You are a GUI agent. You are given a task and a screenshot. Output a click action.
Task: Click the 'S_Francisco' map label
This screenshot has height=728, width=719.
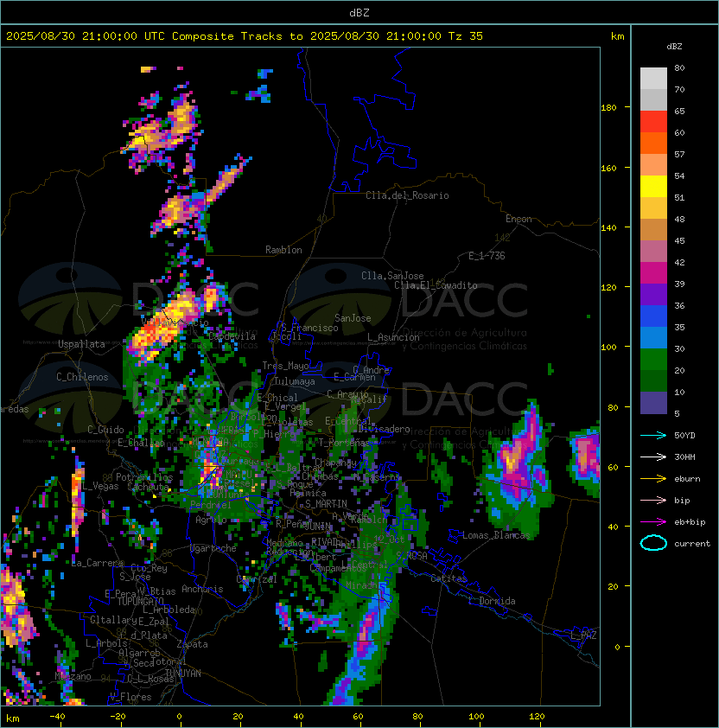tap(309, 328)
